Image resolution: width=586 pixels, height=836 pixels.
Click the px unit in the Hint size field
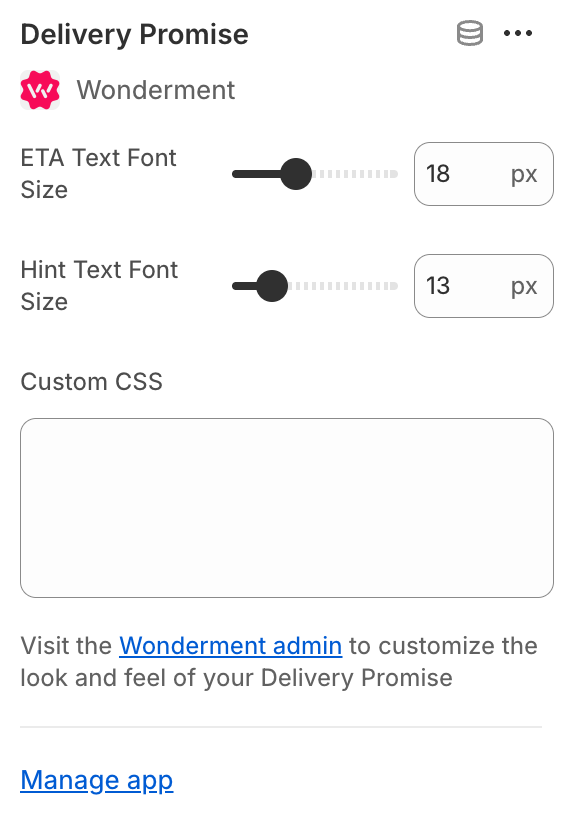click(524, 287)
